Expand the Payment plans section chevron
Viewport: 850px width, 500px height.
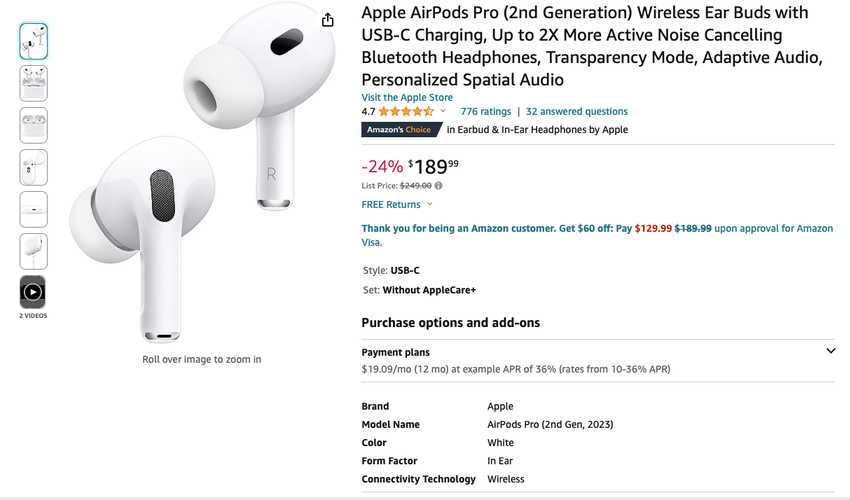[830, 351]
